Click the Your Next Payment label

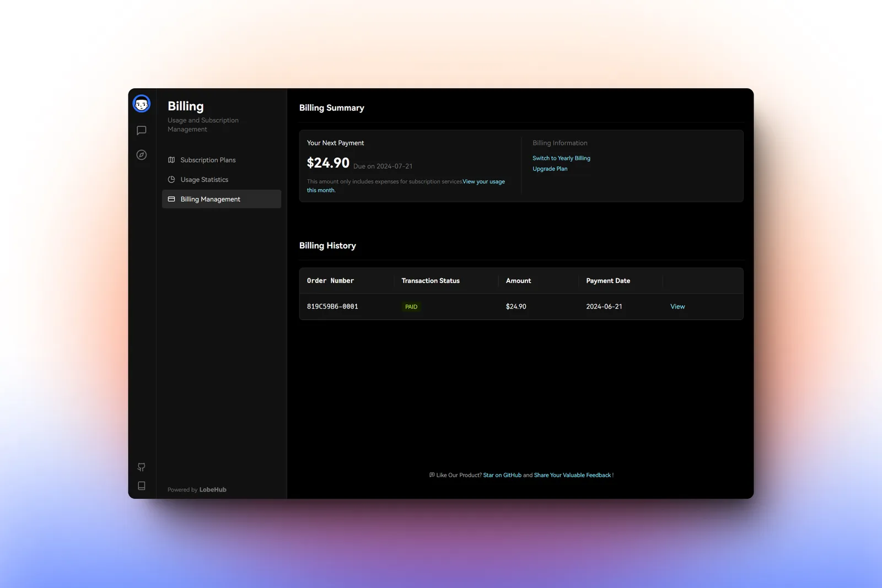click(x=335, y=143)
